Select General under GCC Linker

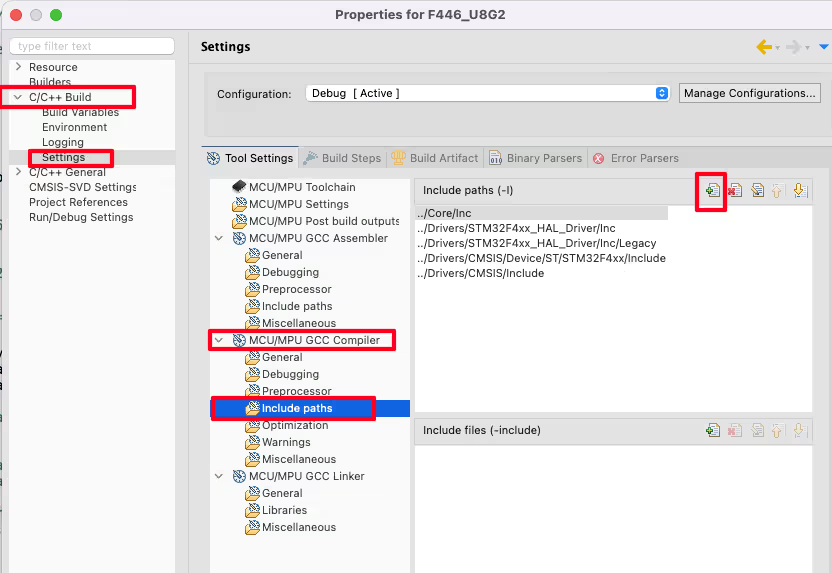coord(274,493)
